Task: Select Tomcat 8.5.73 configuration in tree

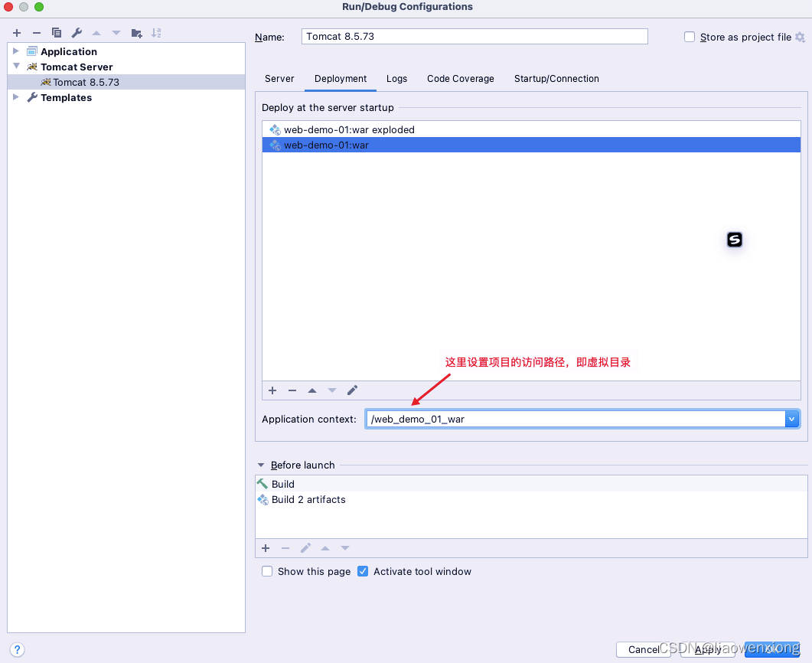Action: tap(126, 82)
